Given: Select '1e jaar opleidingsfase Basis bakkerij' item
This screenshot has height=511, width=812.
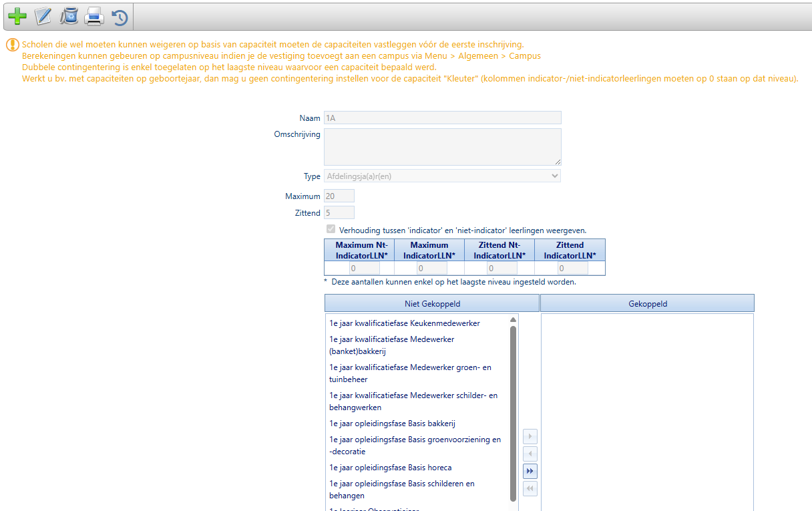Looking at the screenshot, I should (392, 423).
